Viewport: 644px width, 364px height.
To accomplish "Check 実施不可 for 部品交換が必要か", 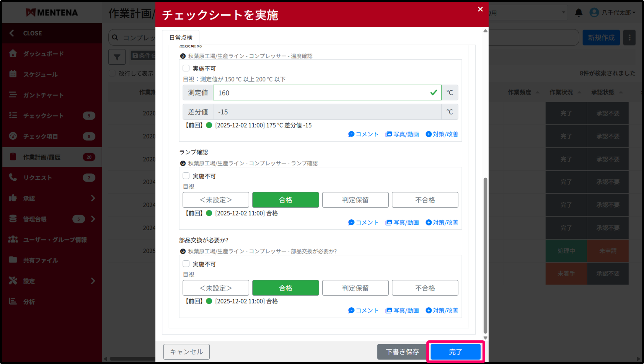I will [186, 264].
